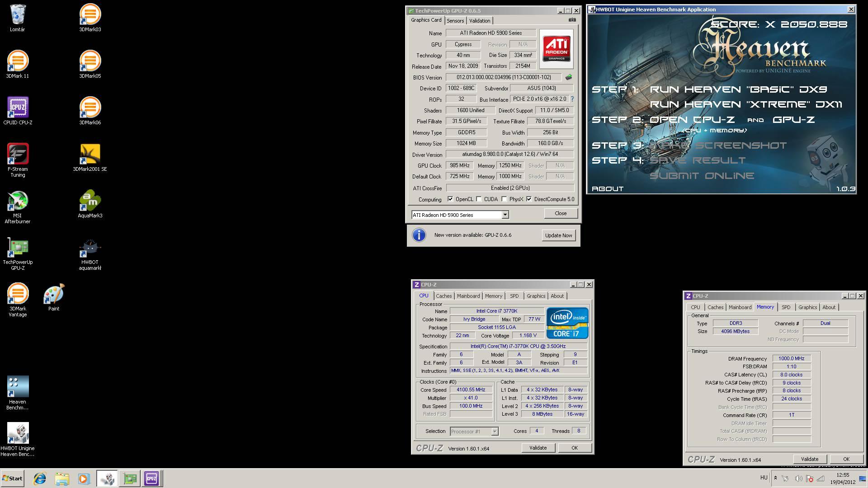Open the Heaven Benchmark desktop shortcut
Image resolution: width=868 pixels, height=488 pixels.
pyautogui.click(x=18, y=393)
